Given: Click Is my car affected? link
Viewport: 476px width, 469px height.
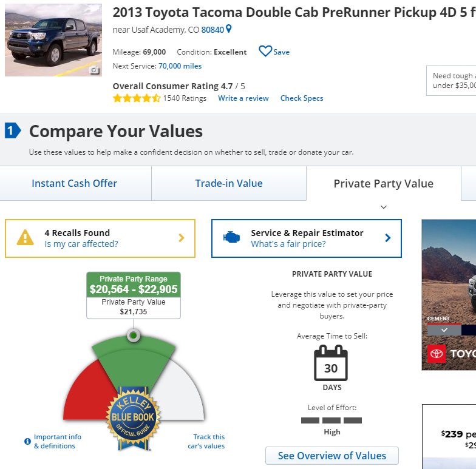Looking at the screenshot, I should pos(81,244).
